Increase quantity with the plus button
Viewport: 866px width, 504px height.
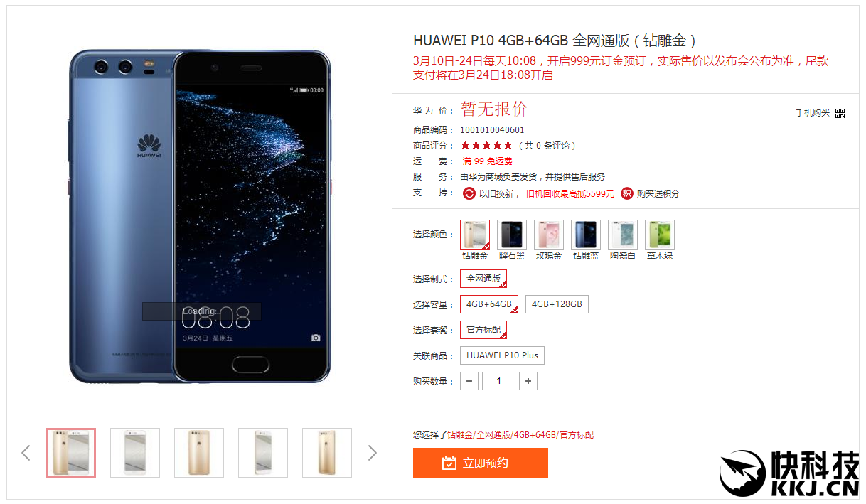(528, 381)
